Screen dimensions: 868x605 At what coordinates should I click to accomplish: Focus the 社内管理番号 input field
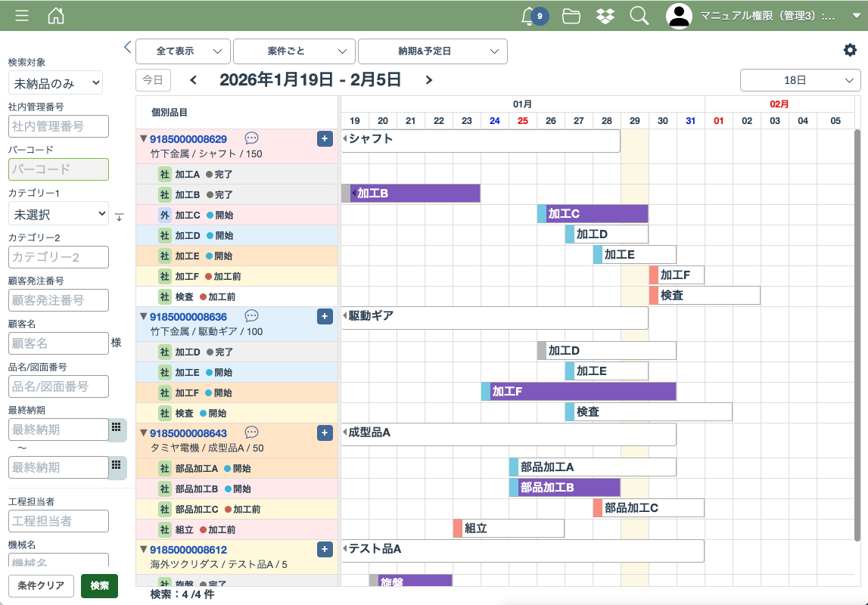[59, 126]
